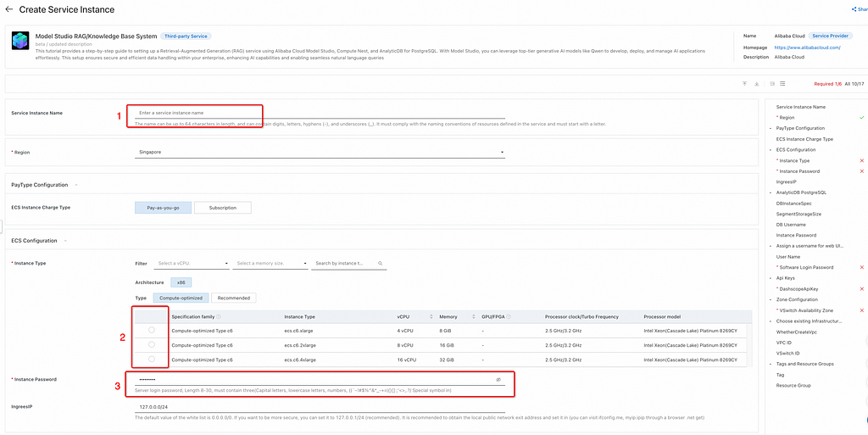Open the Region dropdown showing Singapore
Image resolution: width=868 pixels, height=435 pixels.
[x=320, y=152]
